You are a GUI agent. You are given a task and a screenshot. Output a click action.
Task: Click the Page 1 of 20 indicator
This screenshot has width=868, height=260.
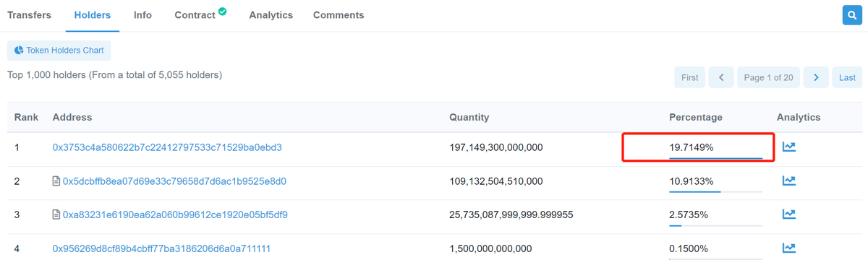click(769, 77)
